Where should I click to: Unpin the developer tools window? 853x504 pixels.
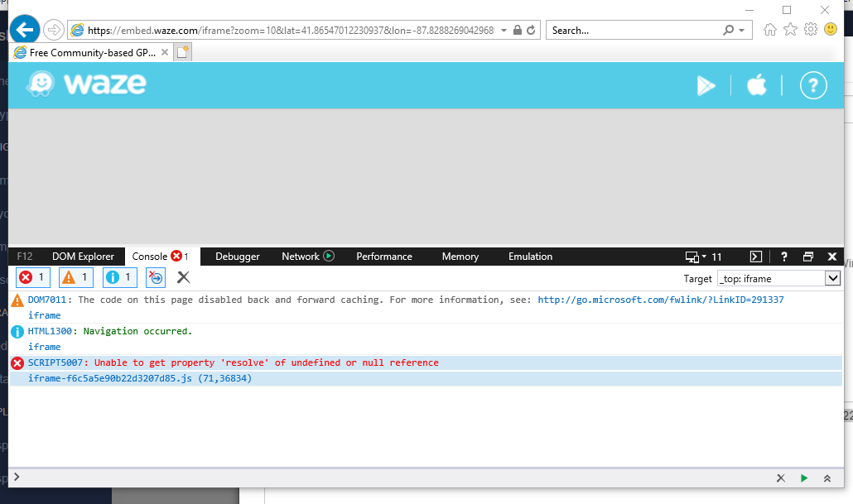tap(808, 257)
